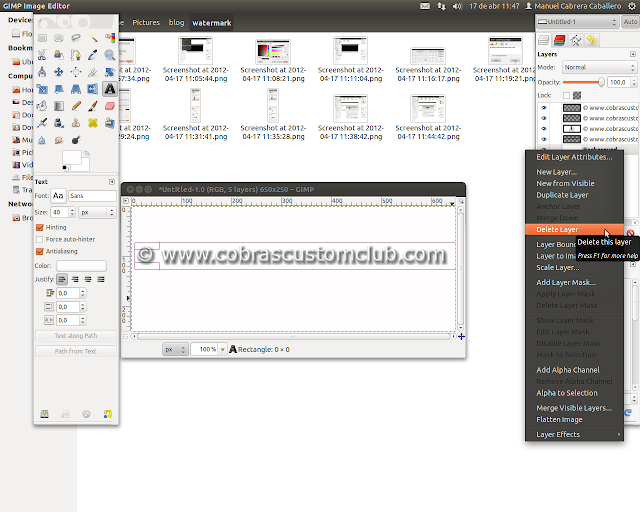This screenshot has height=512, width=640.
Task: Open the Aa font picker button
Action: [x=58, y=196]
